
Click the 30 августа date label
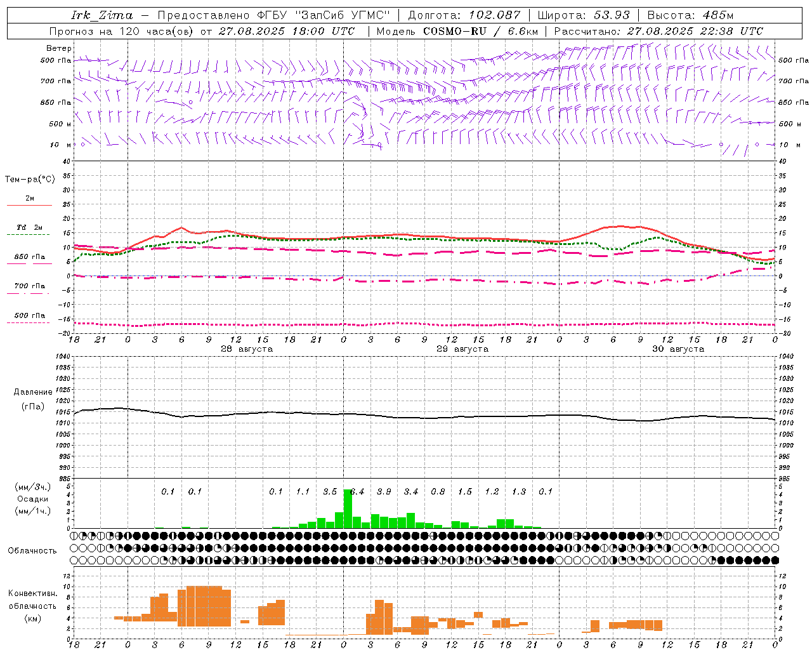(678, 349)
